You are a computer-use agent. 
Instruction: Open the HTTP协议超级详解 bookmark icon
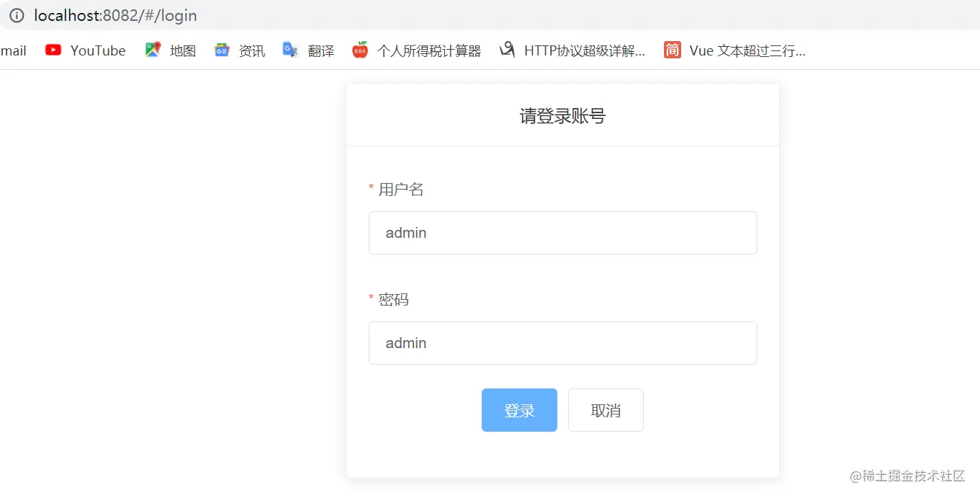pos(507,50)
